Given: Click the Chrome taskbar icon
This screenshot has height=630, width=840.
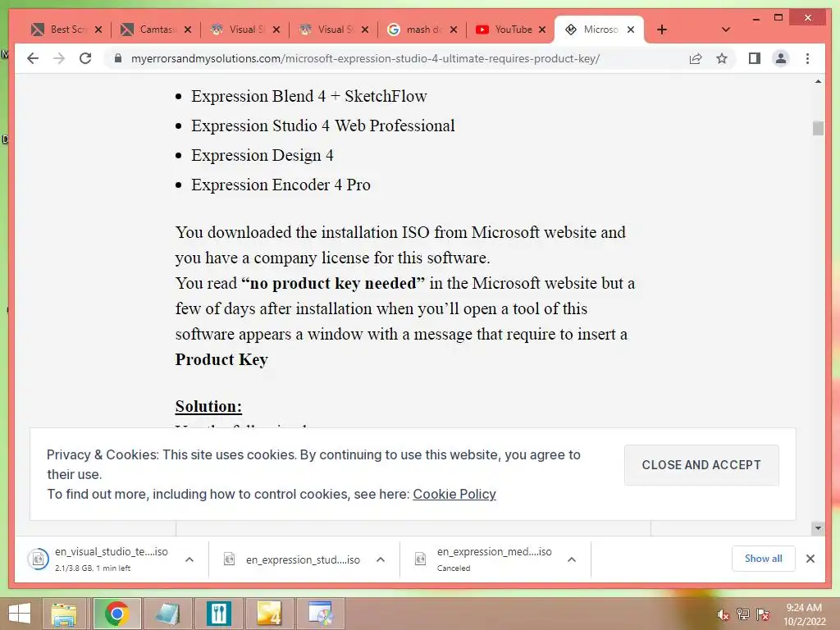Looking at the screenshot, I should click(x=116, y=614).
